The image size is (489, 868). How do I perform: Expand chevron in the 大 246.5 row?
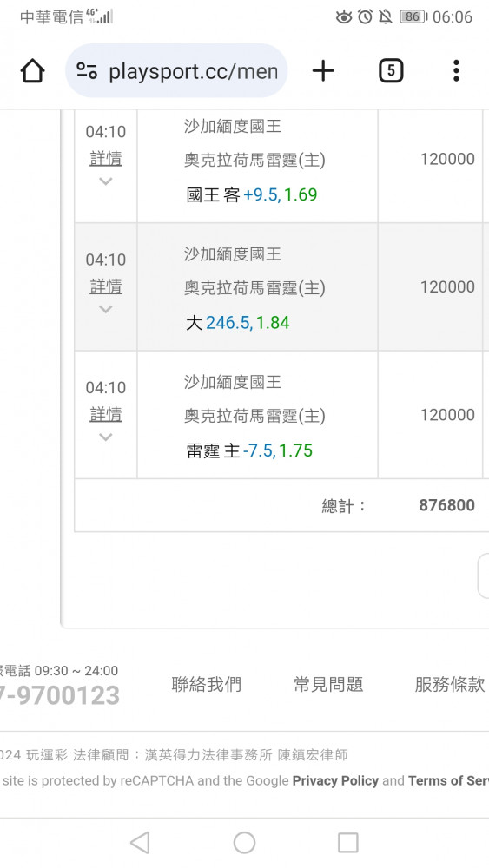coord(106,309)
